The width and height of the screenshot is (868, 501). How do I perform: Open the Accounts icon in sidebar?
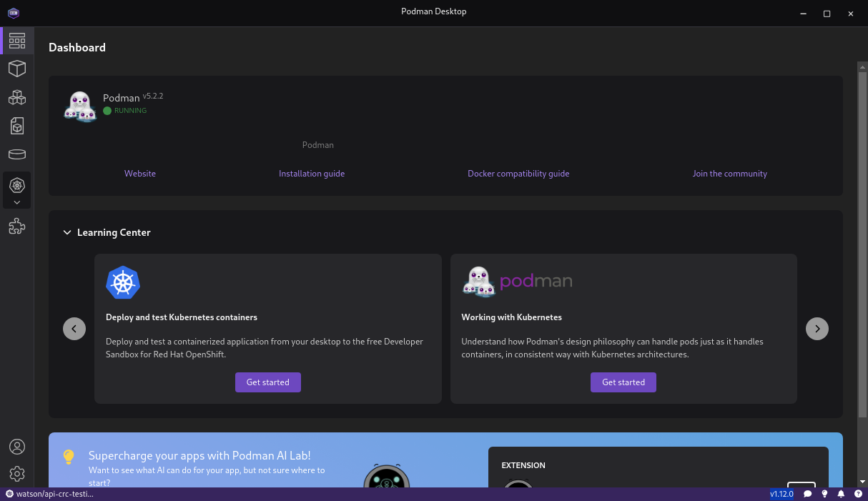(x=17, y=447)
